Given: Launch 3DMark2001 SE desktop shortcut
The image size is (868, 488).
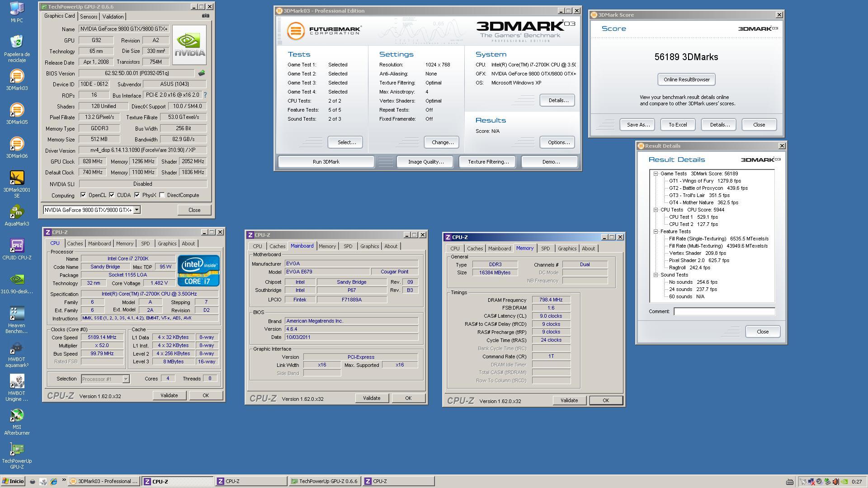Looking at the screenshot, I should (17, 184).
